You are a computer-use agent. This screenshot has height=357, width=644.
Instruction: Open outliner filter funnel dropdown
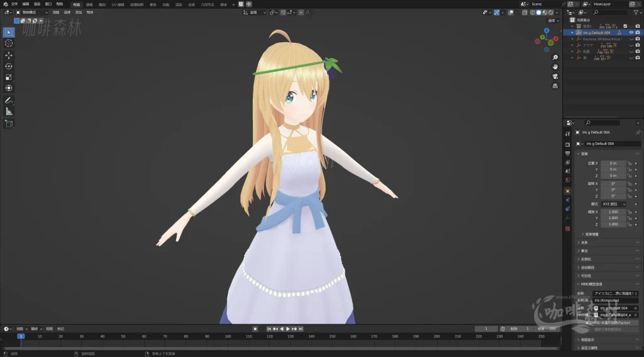(x=636, y=13)
